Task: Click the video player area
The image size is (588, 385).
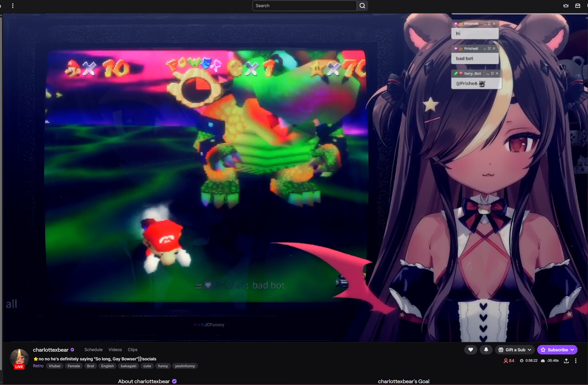Action: [x=295, y=178]
